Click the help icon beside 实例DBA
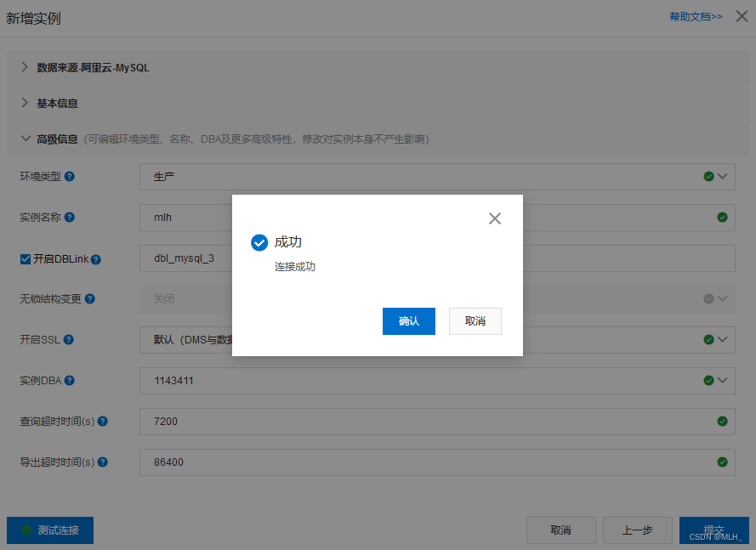This screenshot has height=550, width=756. [70, 381]
